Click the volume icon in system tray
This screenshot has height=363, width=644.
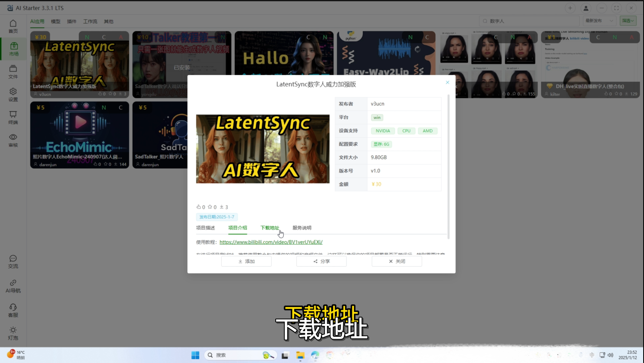(610, 355)
